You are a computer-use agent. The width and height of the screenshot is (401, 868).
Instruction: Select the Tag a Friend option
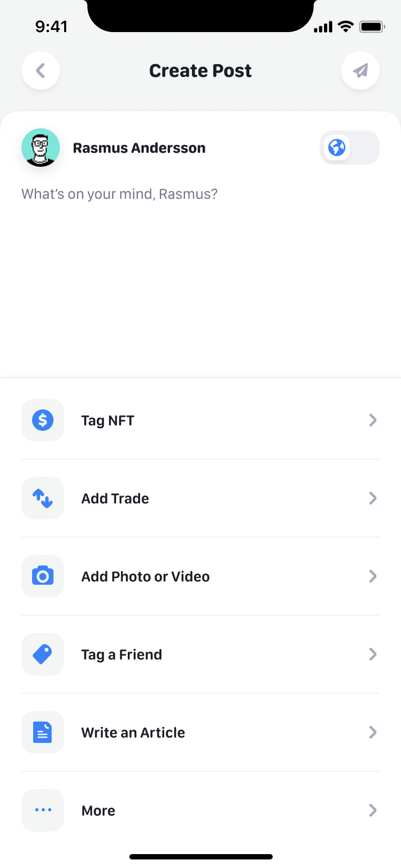122,655
